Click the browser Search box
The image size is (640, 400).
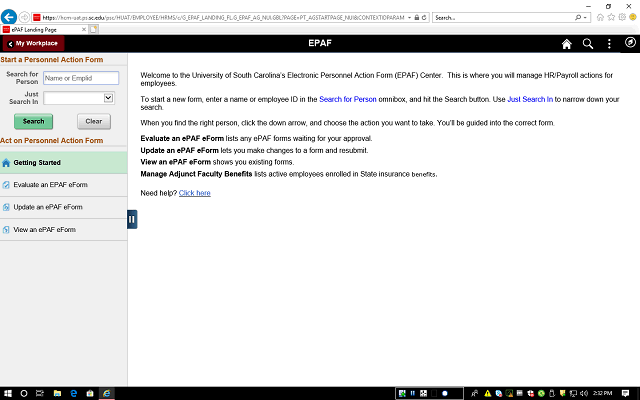coord(504,18)
